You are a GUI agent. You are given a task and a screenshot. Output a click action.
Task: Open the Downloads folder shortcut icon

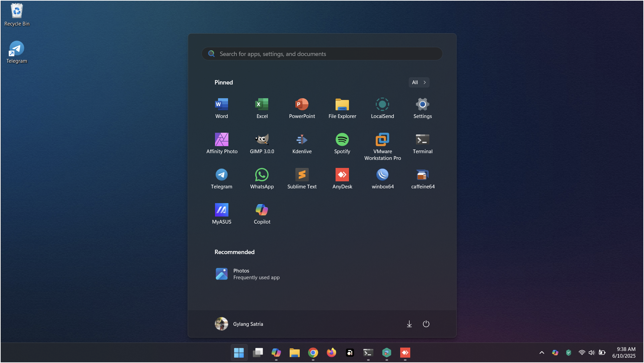click(409, 324)
